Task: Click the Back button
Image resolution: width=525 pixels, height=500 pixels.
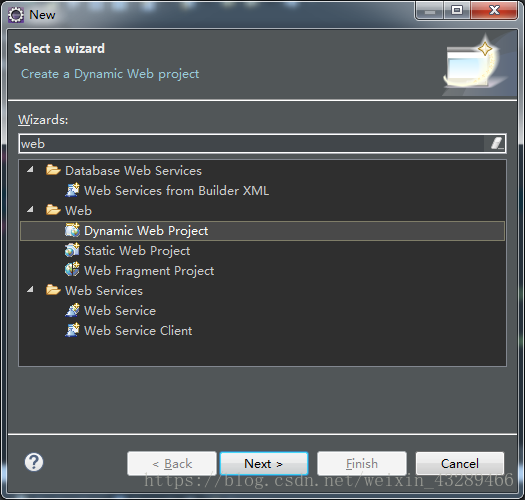Action: tap(172, 463)
